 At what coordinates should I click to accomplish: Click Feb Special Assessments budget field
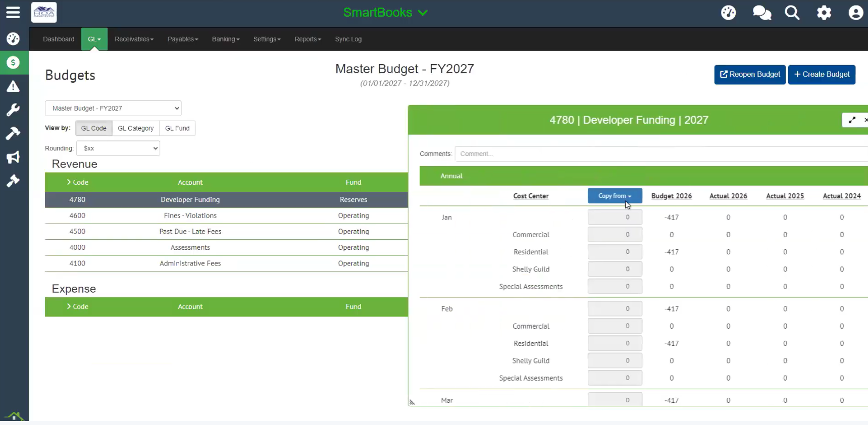point(615,378)
